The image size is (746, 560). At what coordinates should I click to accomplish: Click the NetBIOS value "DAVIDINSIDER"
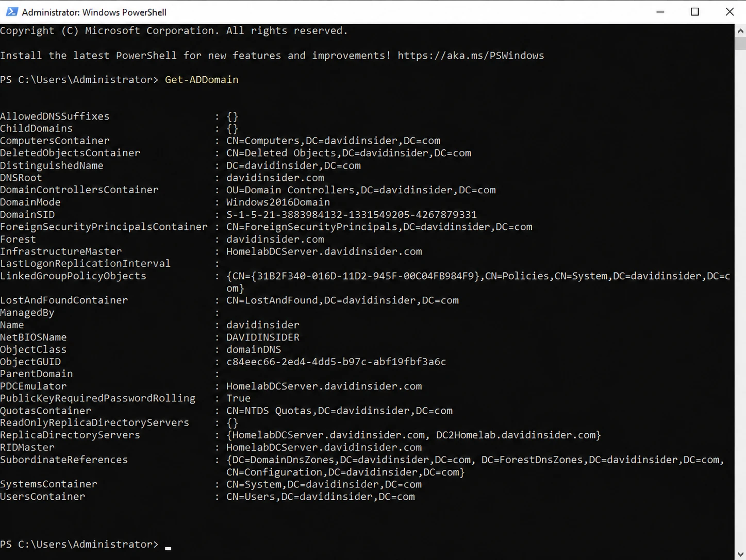point(263,337)
